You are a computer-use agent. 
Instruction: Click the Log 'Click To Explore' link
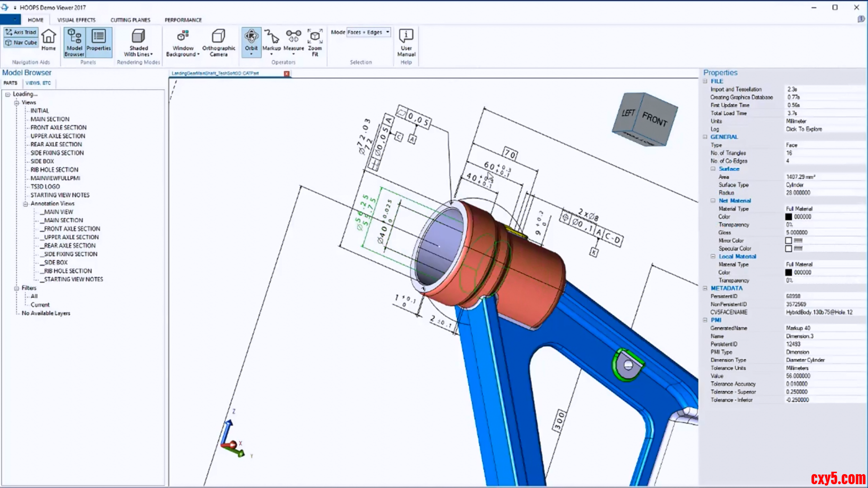[x=804, y=129]
